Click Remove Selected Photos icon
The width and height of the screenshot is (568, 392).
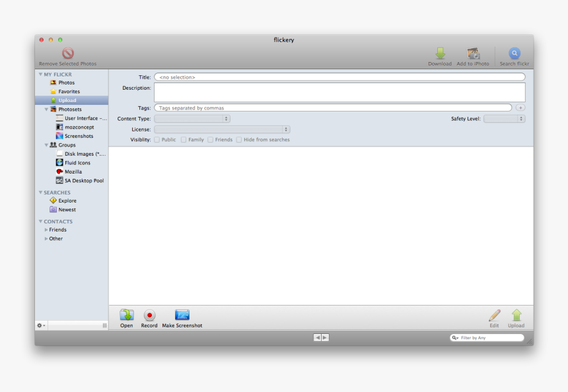pyautogui.click(x=68, y=53)
